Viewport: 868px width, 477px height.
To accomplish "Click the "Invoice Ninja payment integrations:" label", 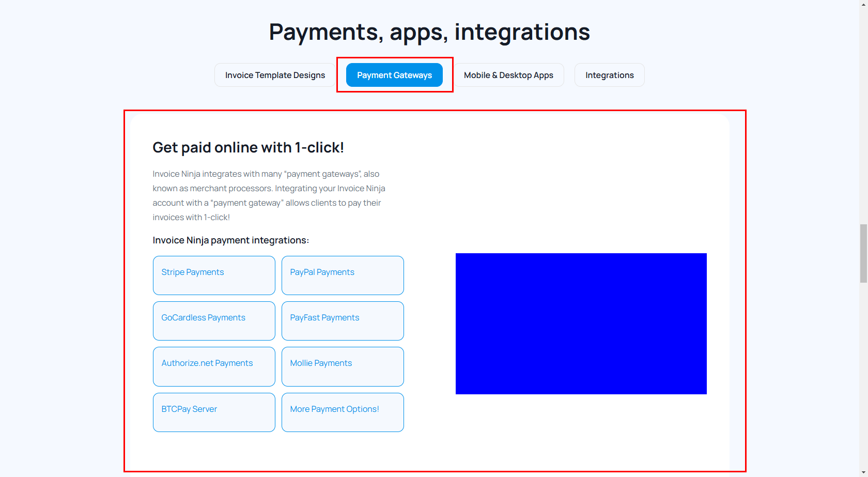I will point(230,240).
